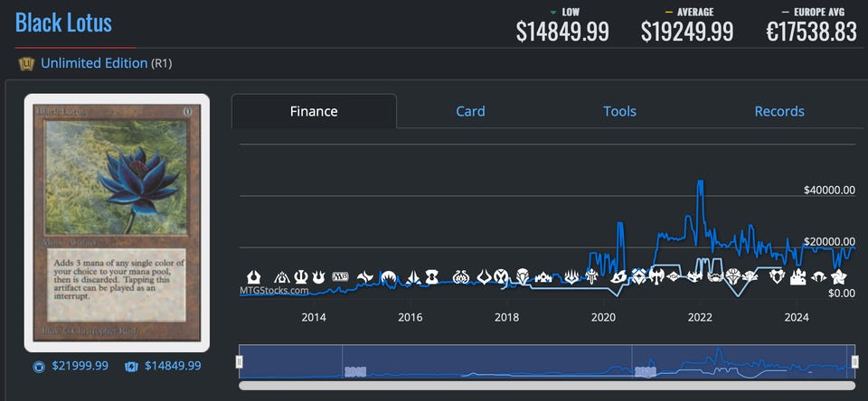
Task: Click the 2018 label on the chart axis
Action: [506, 318]
